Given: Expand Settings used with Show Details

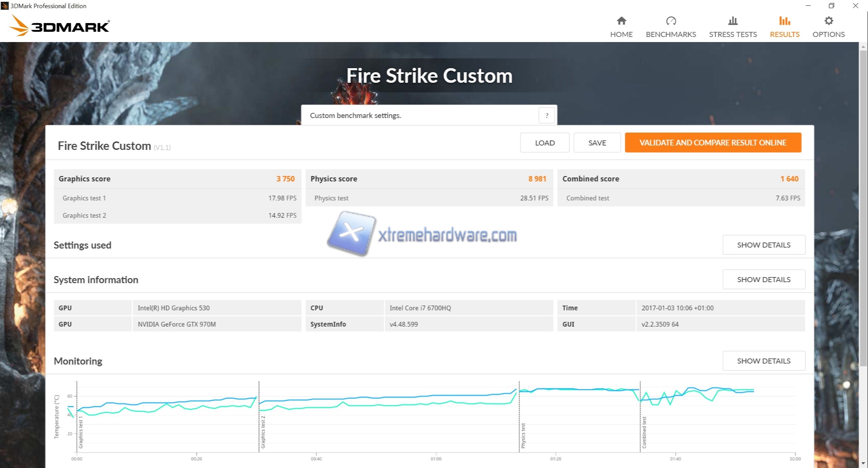Looking at the screenshot, I should 764,245.
